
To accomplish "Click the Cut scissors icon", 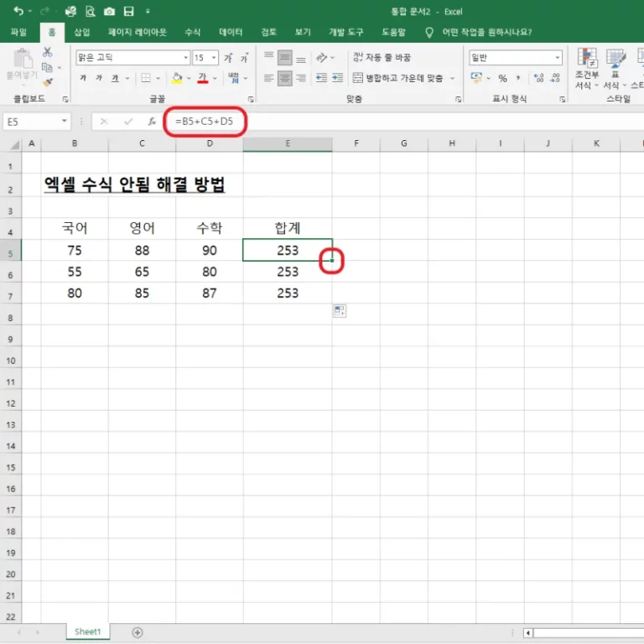I will (48, 52).
